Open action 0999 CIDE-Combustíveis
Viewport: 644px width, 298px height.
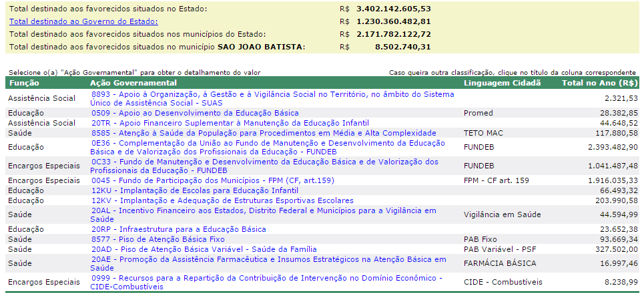(266, 283)
